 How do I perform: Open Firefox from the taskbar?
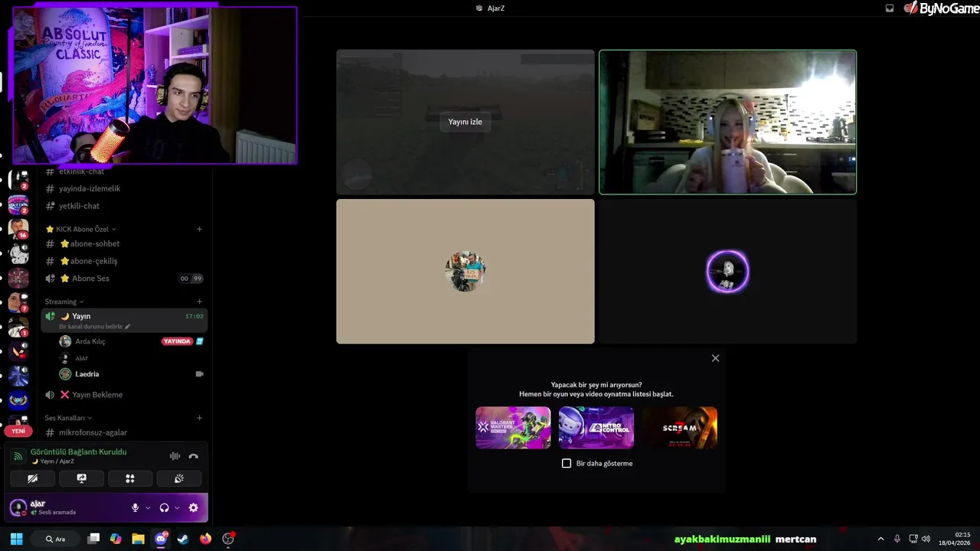pyautogui.click(x=205, y=539)
